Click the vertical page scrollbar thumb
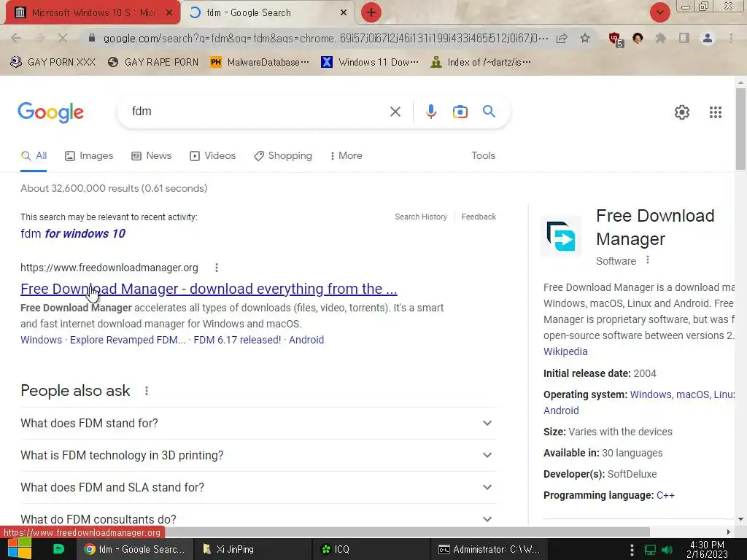Image resolution: width=747 pixels, height=560 pixels. click(740, 128)
